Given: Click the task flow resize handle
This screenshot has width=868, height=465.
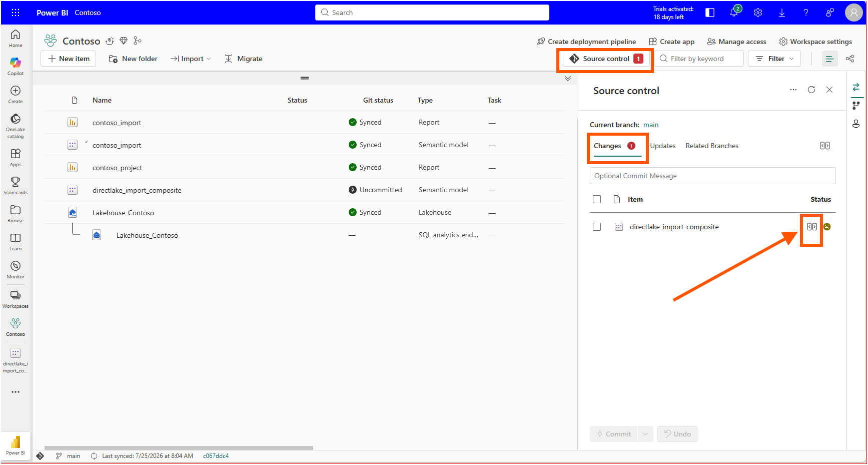Looking at the screenshot, I should pos(305,78).
